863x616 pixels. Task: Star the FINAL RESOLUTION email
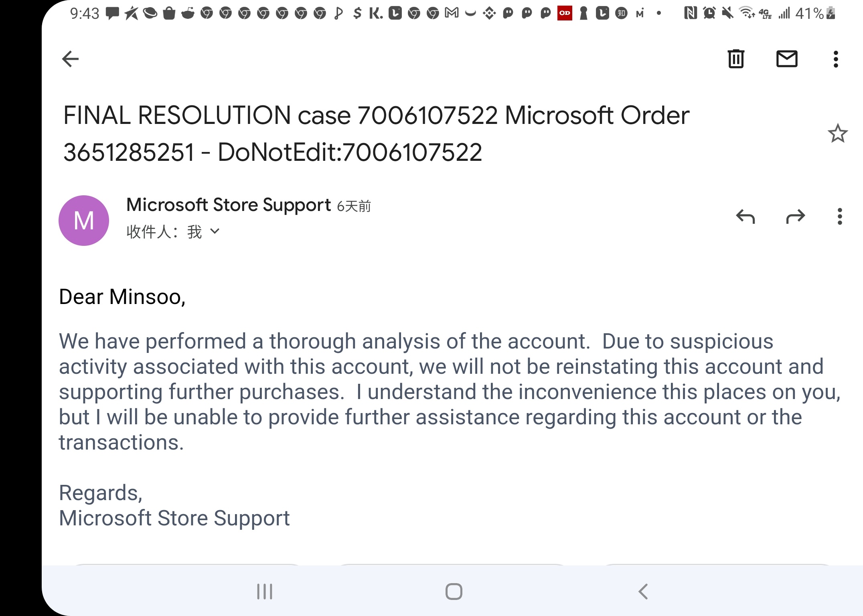(x=837, y=134)
